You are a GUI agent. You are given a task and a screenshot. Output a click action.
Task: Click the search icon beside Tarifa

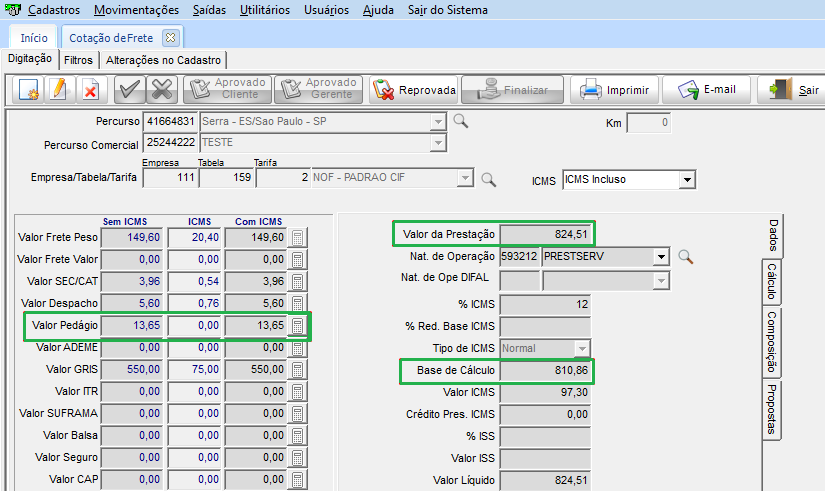(489, 179)
